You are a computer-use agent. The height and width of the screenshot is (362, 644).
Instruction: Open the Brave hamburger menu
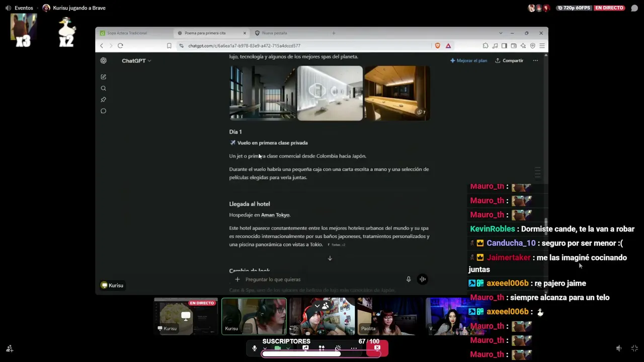(542, 46)
